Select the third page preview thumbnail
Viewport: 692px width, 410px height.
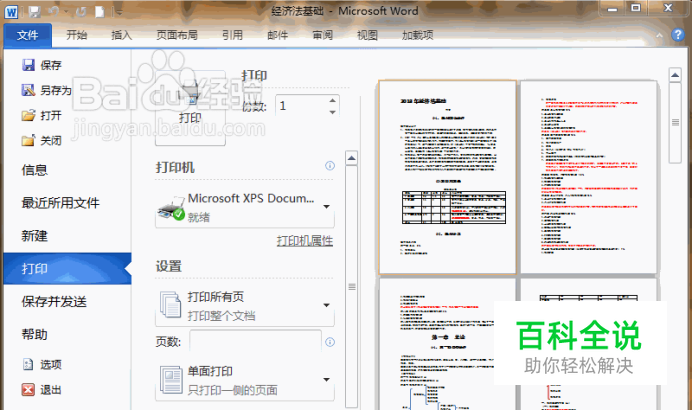(x=448, y=344)
